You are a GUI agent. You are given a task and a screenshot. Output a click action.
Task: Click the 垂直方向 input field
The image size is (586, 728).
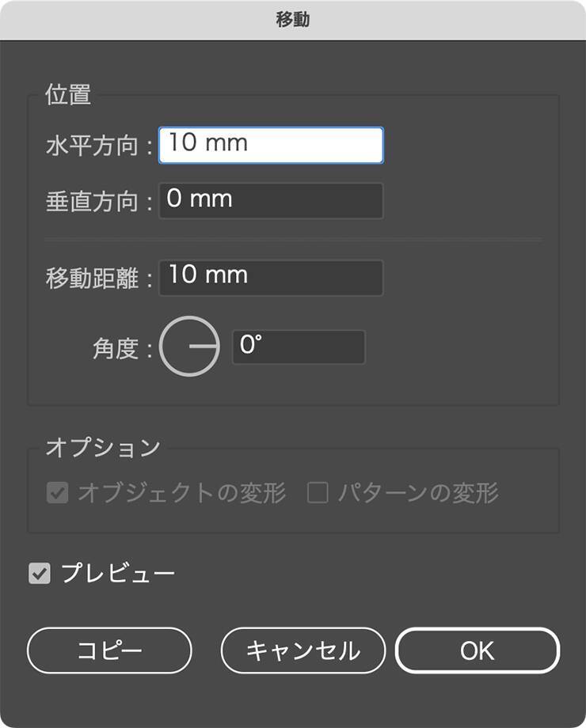pos(271,201)
